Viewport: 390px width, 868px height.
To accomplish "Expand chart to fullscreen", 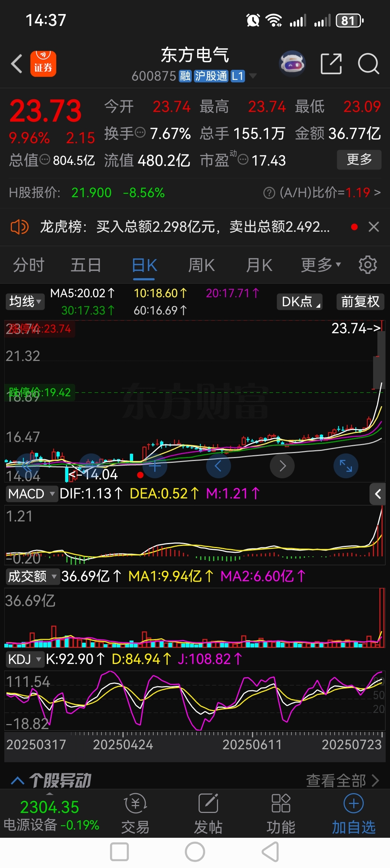I will click(x=346, y=466).
